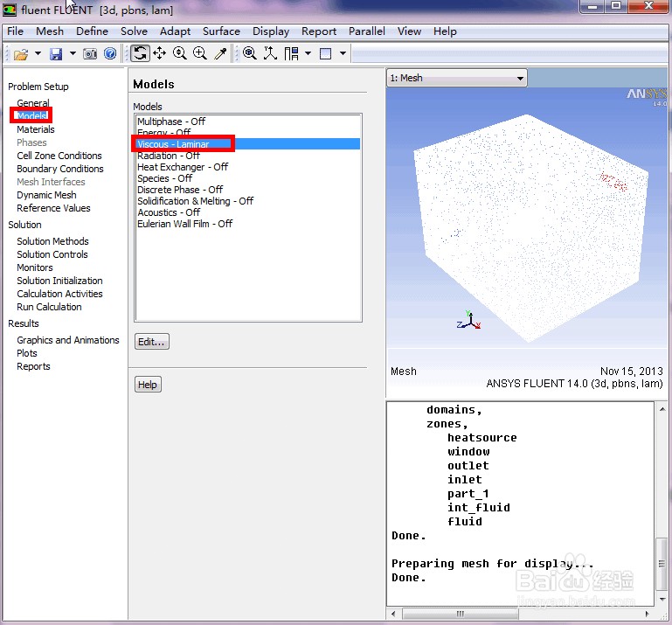Click the Edit... button
672x625 pixels.
pyautogui.click(x=152, y=342)
